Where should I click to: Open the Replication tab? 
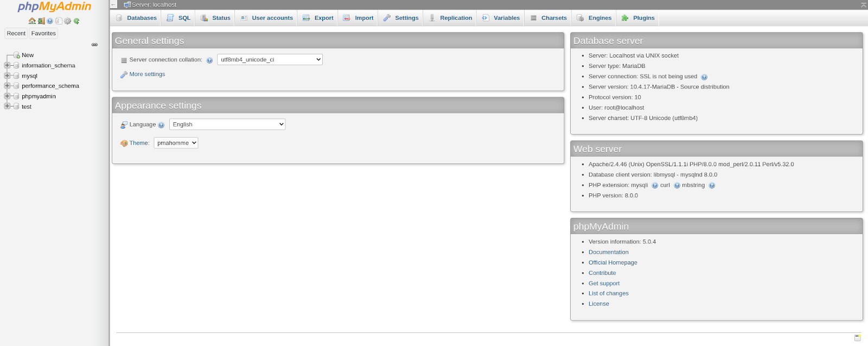tap(450, 18)
